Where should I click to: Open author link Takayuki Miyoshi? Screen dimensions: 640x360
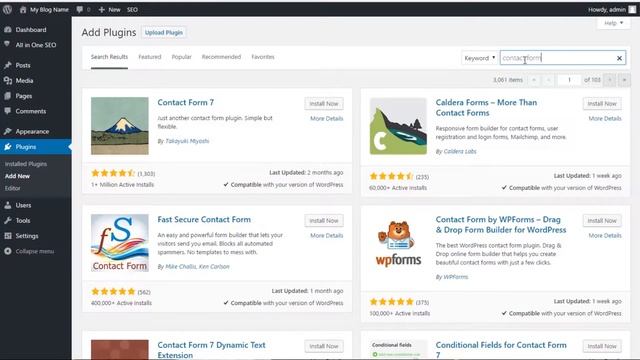tap(187, 141)
